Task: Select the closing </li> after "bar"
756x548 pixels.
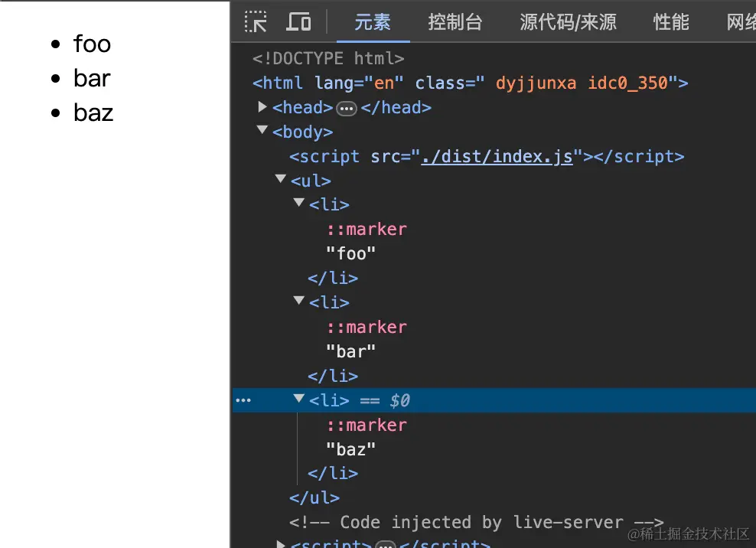Action: (333, 377)
